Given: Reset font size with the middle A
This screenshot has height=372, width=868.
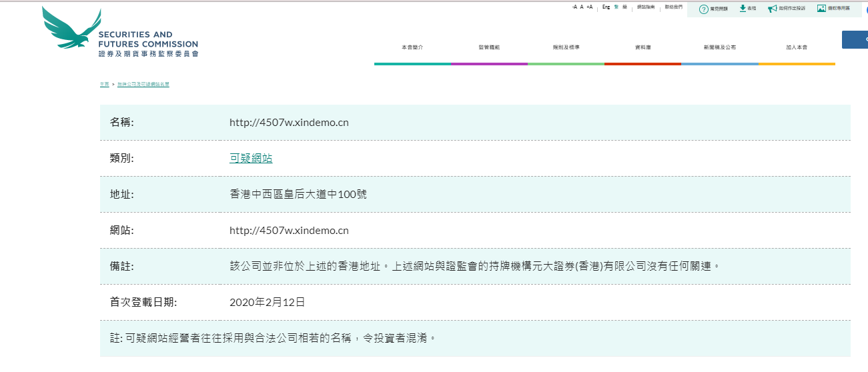Looking at the screenshot, I should (582, 7).
